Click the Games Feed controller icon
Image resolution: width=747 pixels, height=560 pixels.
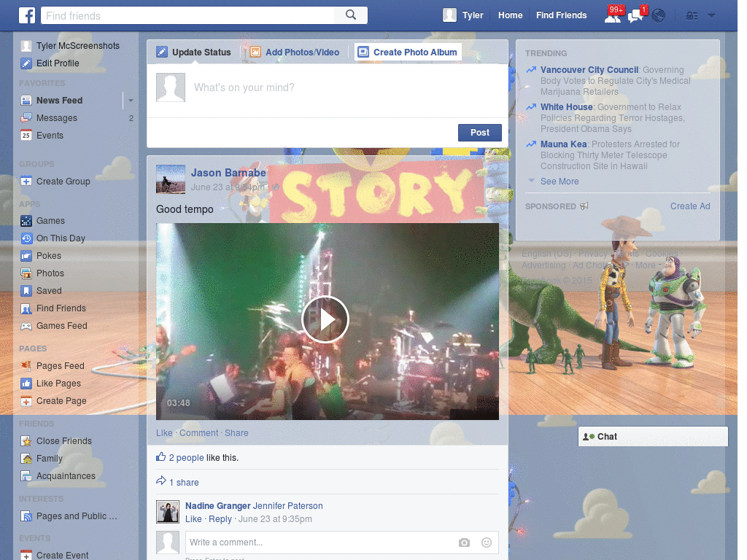(26, 326)
